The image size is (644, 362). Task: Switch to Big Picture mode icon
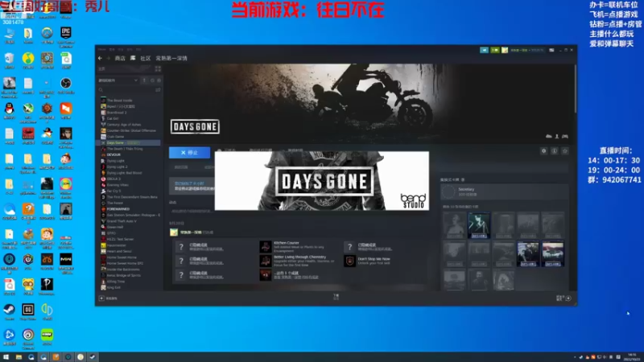pyautogui.click(x=551, y=50)
